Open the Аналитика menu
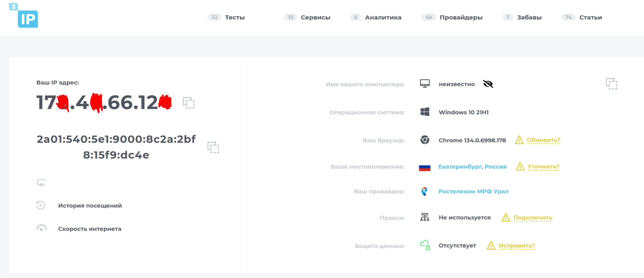The width and height of the screenshot is (644, 278). (x=383, y=17)
